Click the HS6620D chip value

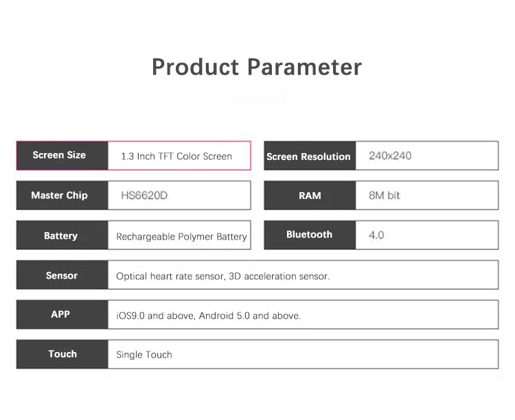[x=144, y=196]
